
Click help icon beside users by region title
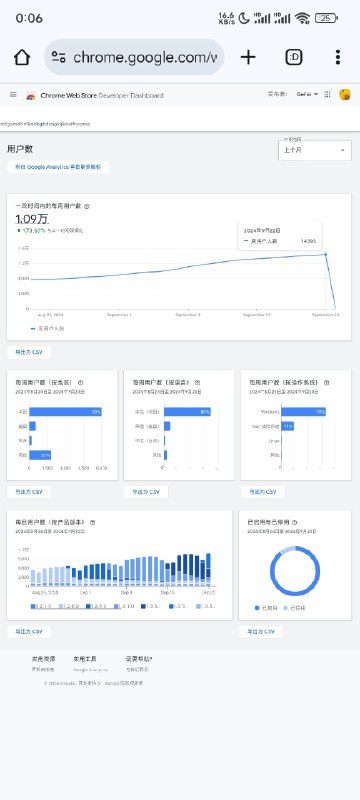(x=81, y=382)
